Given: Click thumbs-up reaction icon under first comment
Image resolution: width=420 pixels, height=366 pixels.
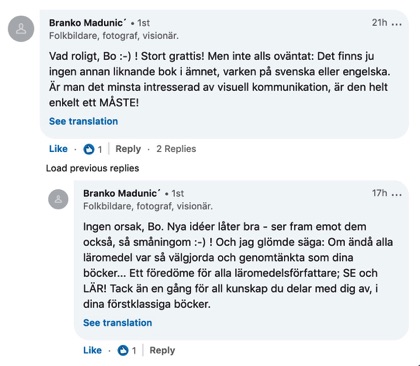Looking at the screenshot, I should pyautogui.click(x=88, y=149).
